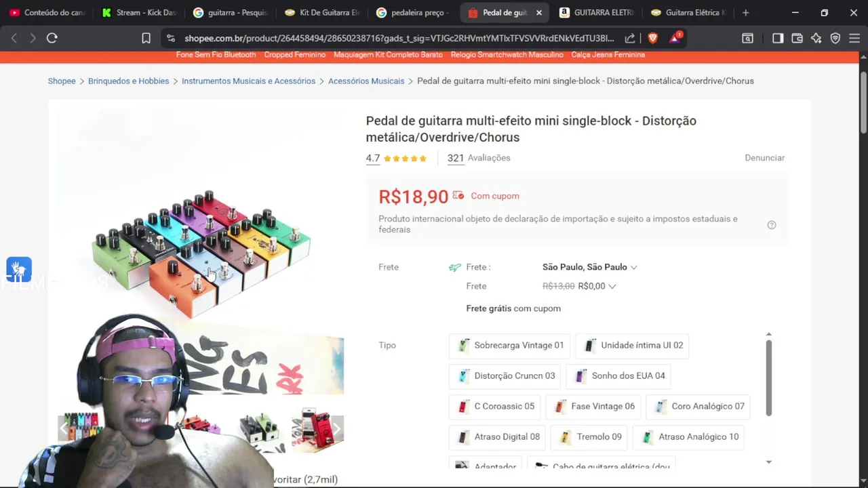The height and width of the screenshot is (488, 868).
Task: Open the Brave wallet icon
Action: click(x=797, y=39)
